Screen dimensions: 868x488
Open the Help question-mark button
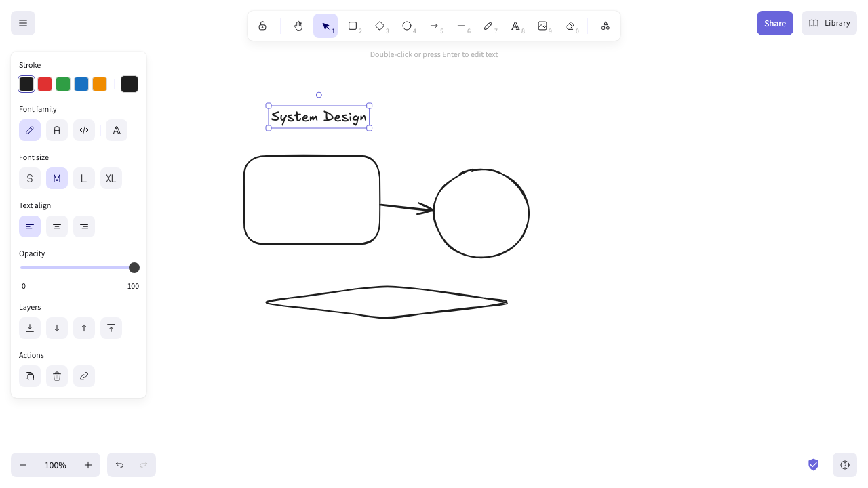point(845,465)
